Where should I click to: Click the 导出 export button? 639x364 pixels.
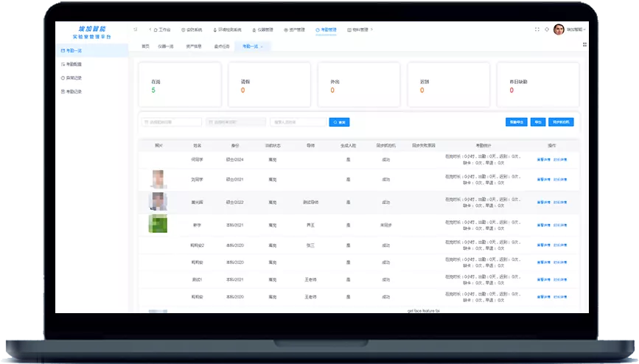(538, 122)
